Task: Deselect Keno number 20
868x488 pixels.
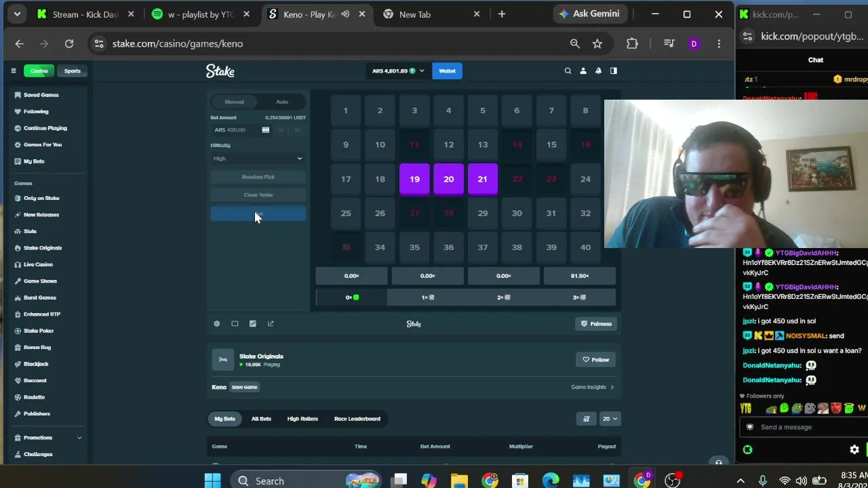Action: 448,179
